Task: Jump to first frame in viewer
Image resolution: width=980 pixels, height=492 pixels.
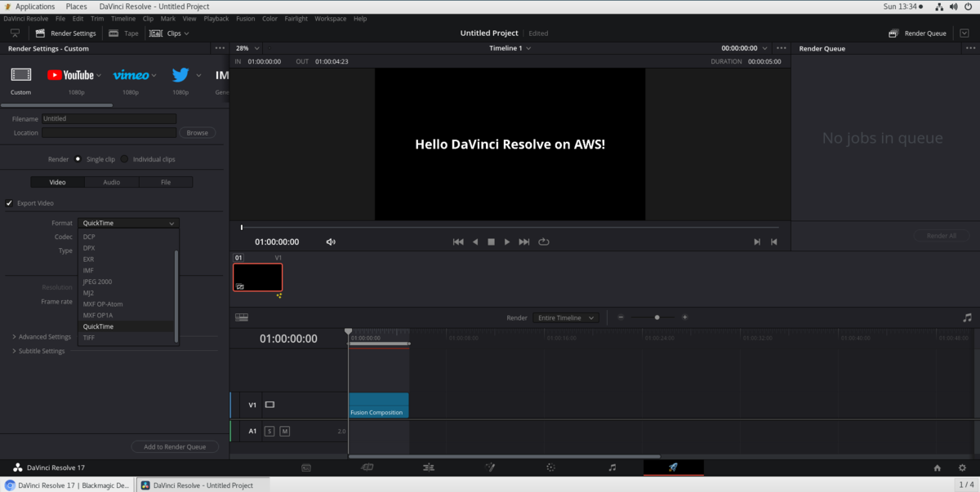Action: (458, 242)
